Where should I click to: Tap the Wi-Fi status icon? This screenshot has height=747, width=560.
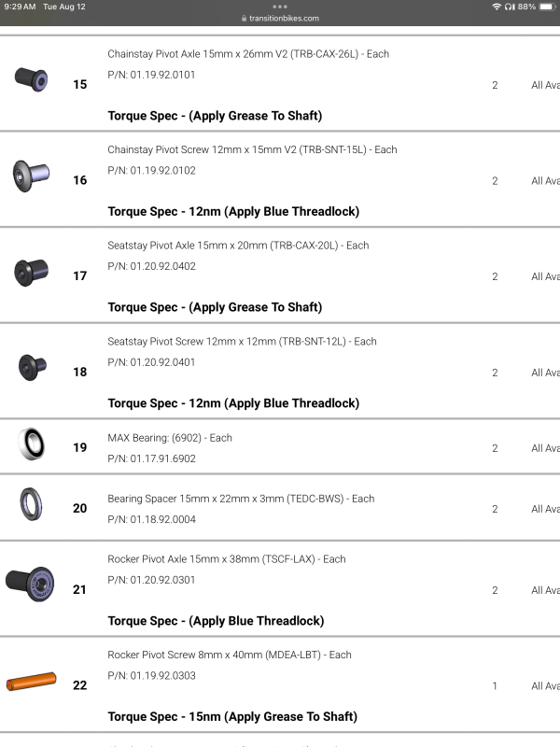[x=497, y=7]
